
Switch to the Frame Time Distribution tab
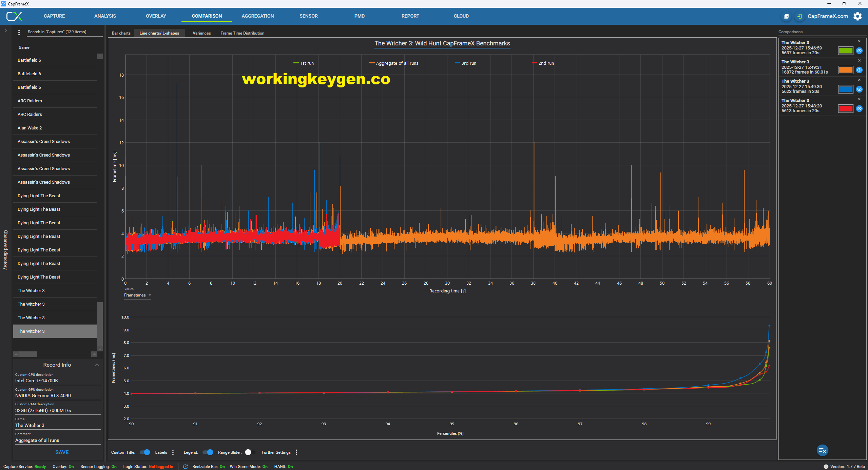point(242,33)
